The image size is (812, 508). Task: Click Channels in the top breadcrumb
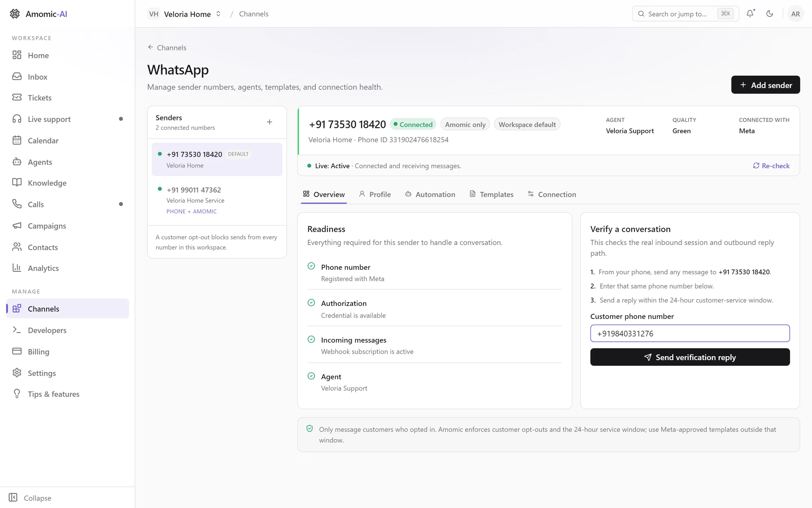[x=254, y=14]
